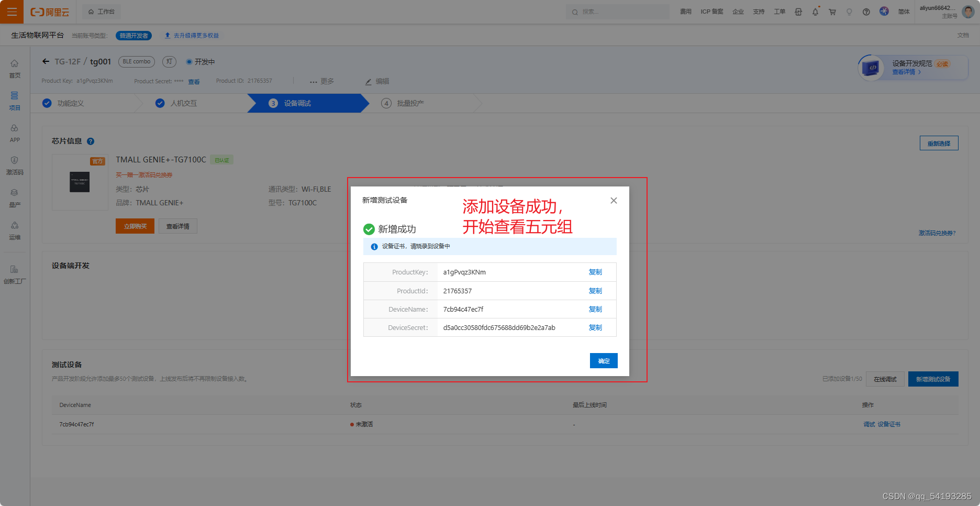Open the 工单 menu

[x=779, y=12]
